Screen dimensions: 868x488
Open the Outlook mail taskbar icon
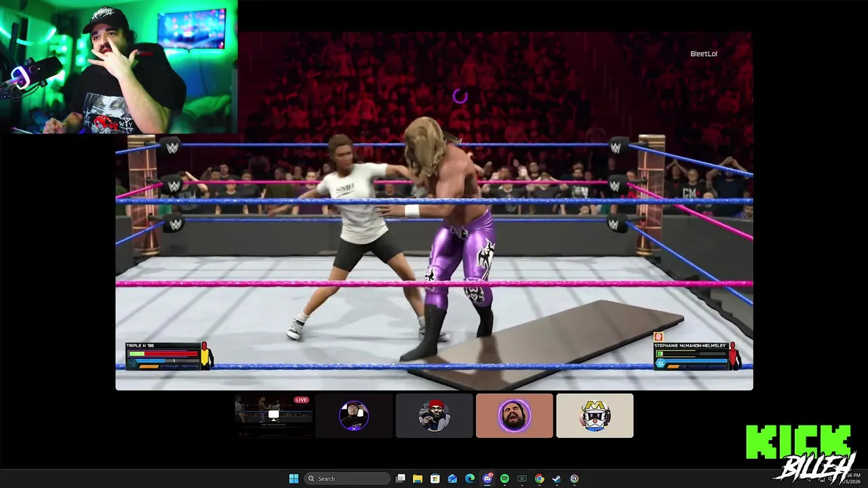pyautogui.click(x=452, y=479)
